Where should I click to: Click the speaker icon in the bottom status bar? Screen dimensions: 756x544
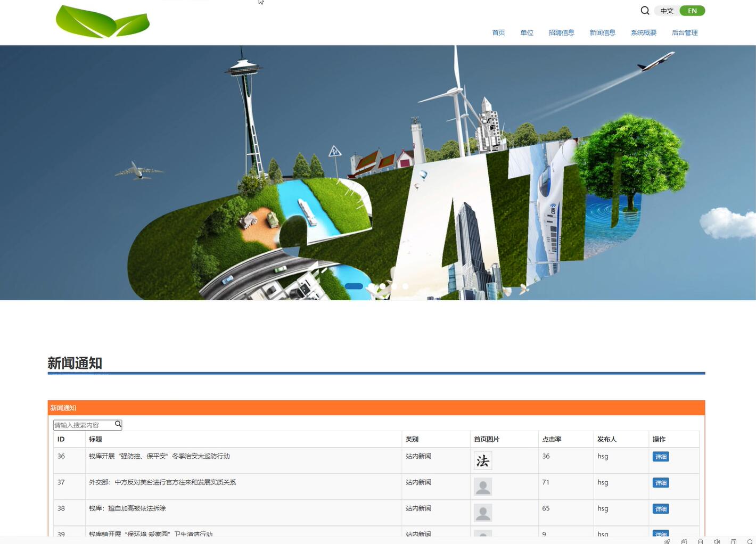pyautogui.click(x=717, y=541)
